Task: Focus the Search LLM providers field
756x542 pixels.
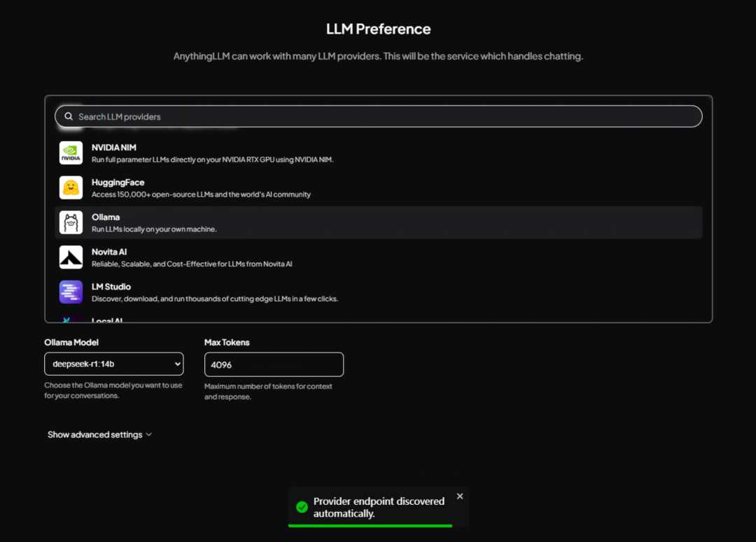Action: click(x=379, y=117)
